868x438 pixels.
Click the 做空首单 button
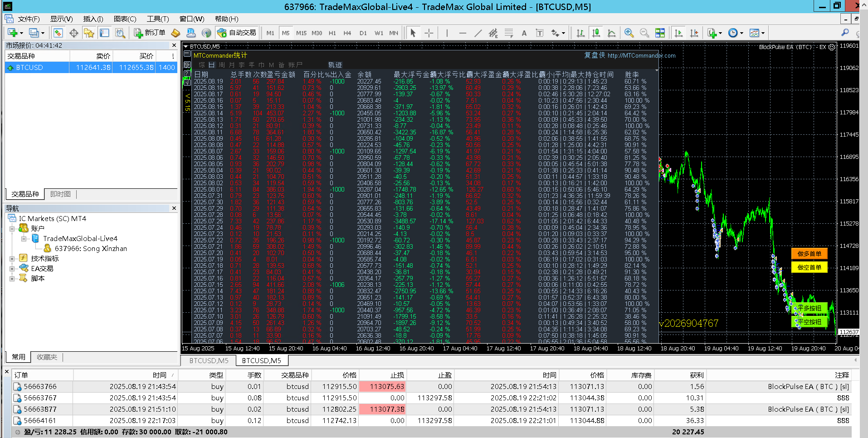point(809,267)
